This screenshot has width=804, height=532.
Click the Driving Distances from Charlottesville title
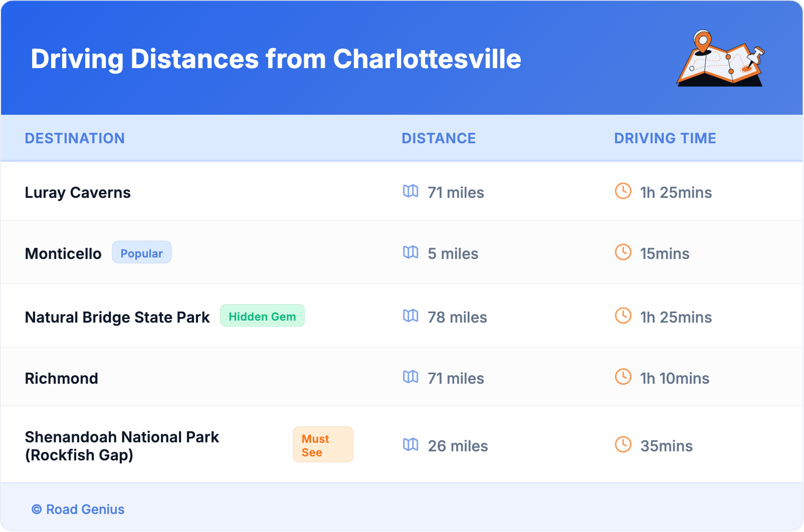pyautogui.click(x=276, y=59)
